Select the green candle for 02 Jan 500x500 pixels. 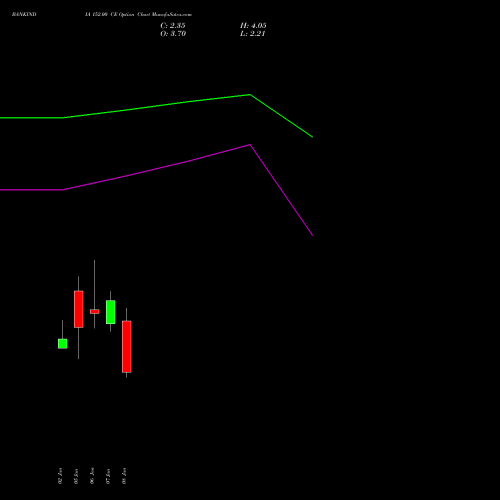62,344
